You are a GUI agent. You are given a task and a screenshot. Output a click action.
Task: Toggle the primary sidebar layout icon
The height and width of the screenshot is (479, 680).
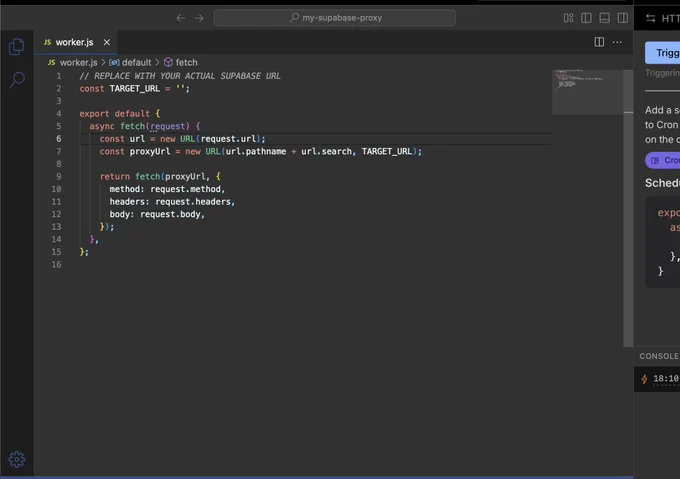pos(586,18)
